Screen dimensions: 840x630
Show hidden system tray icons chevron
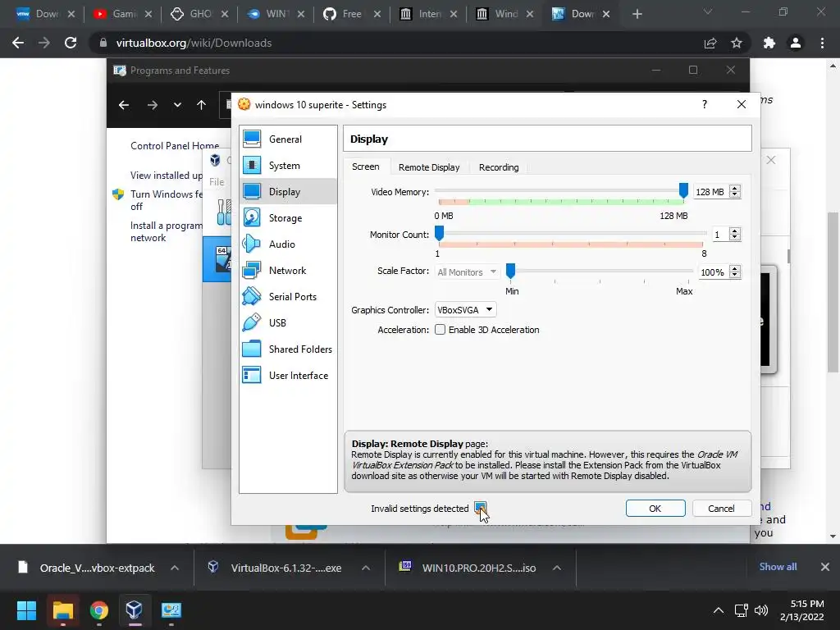click(x=719, y=610)
